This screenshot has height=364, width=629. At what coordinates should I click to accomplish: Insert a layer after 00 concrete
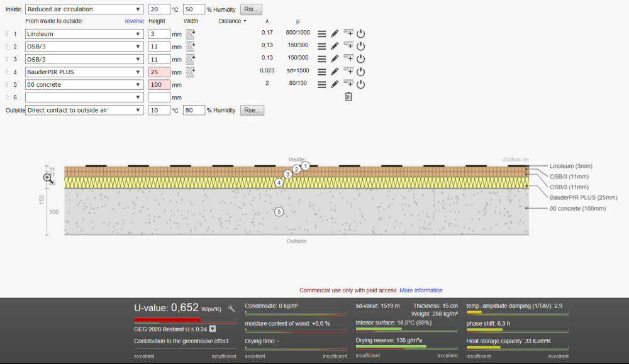click(x=348, y=84)
